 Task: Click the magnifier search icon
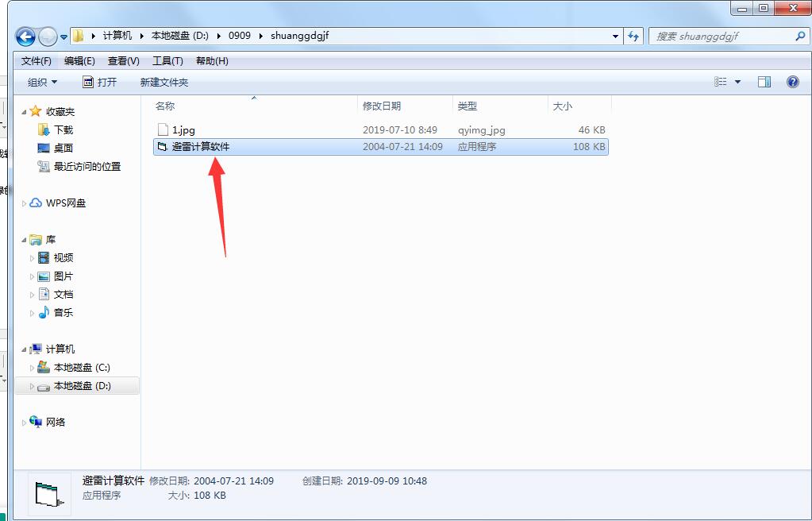coord(800,37)
